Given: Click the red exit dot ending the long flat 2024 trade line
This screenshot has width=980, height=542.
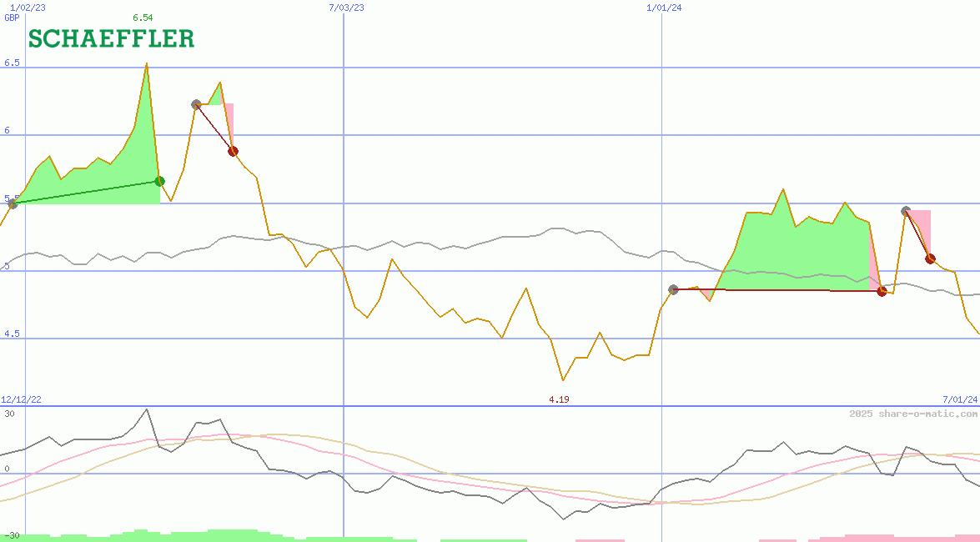Looking at the screenshot, I should tap(882, 291).
